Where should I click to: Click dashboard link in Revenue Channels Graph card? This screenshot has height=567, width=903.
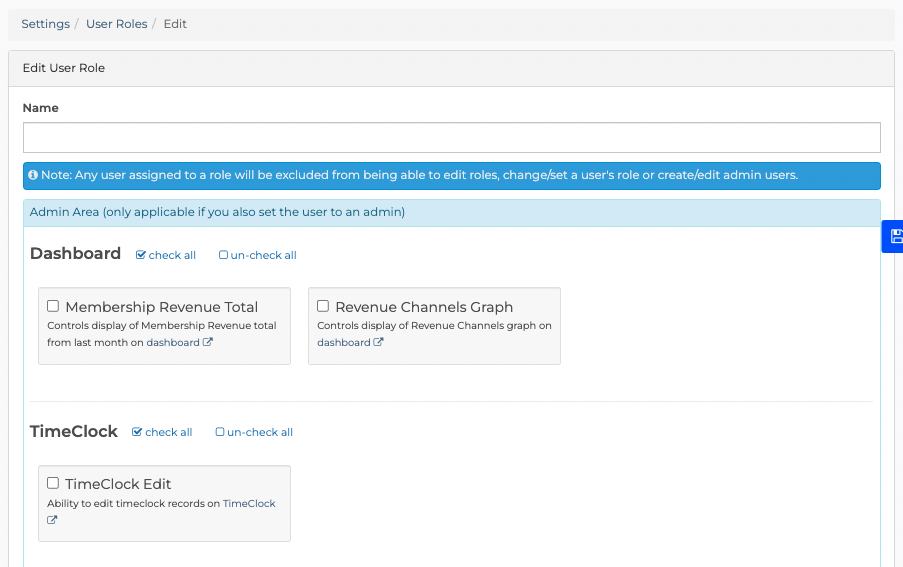[344, 343]
